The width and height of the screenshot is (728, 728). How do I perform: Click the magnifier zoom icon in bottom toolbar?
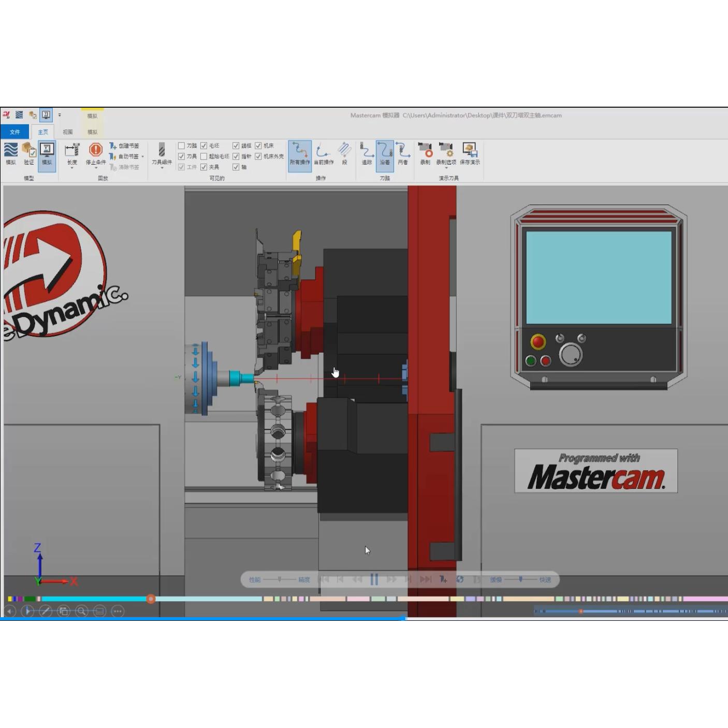[81, 611]
